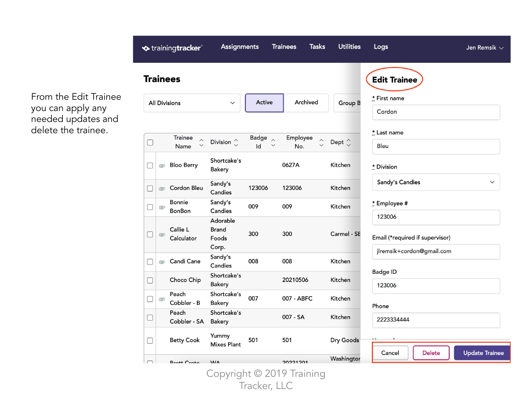Check the box for Cordon Bleu
The image size is (532, 399).
(x=150, y=188)
